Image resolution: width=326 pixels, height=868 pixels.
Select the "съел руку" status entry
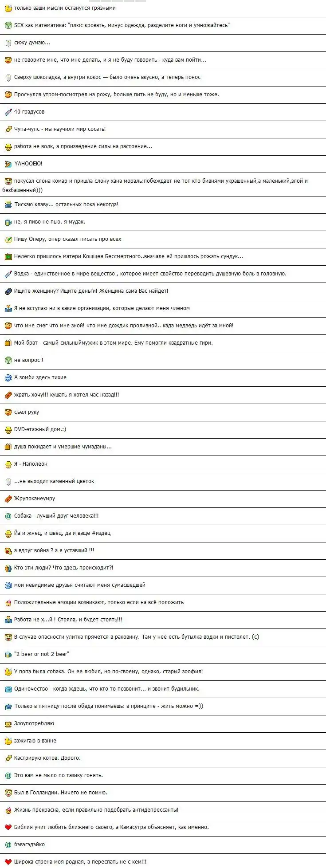click(27, 412)
